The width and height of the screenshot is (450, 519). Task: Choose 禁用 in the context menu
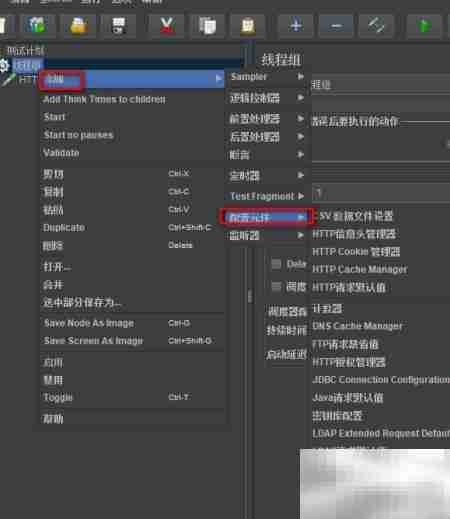[131, 380]
